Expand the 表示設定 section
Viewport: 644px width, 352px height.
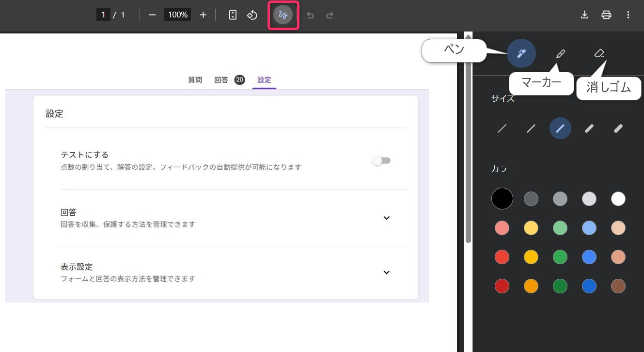(x=386, y=272)
